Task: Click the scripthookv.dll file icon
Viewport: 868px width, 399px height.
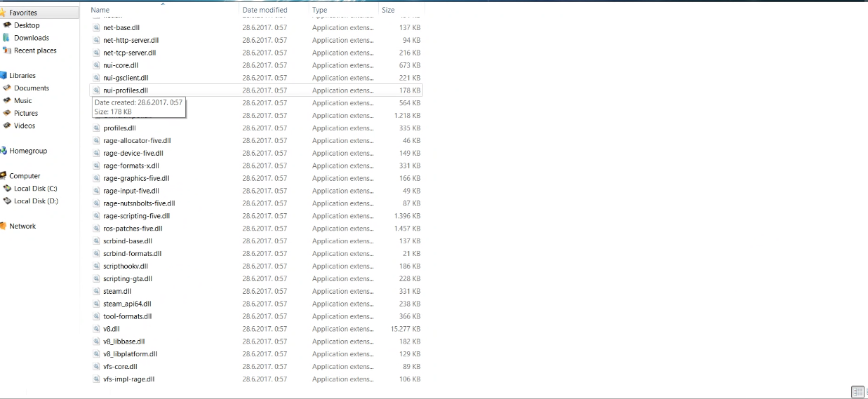Action: pyautogui.click(x=97, y=266)
